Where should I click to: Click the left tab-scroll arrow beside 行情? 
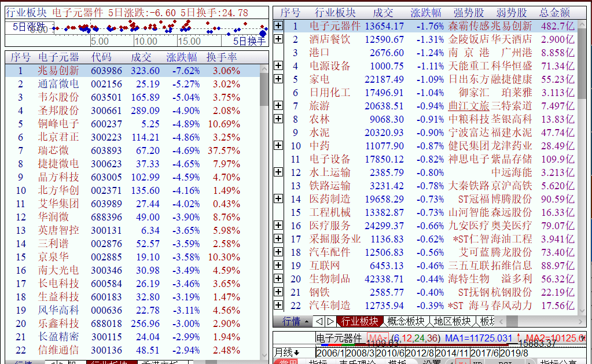(x=319, y=321)
